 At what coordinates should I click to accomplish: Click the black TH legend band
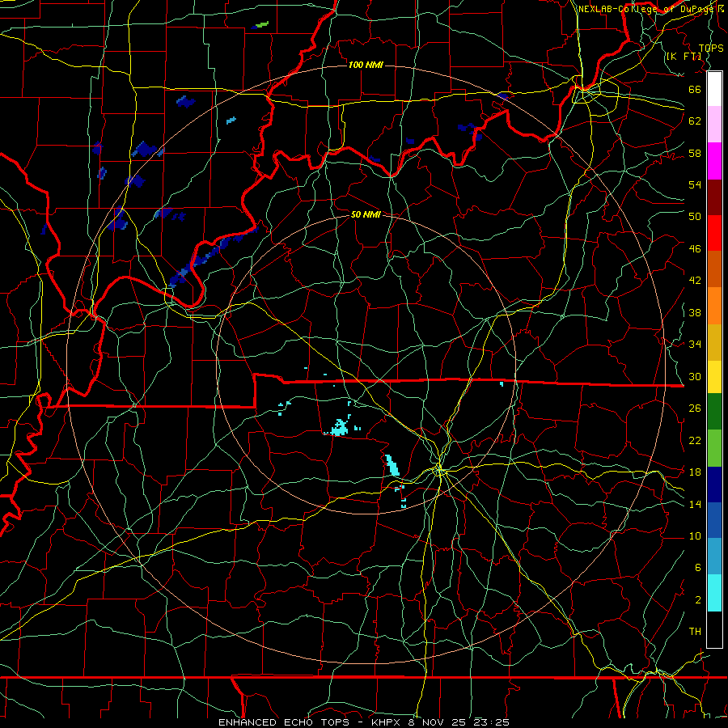(x=714, y=629)
